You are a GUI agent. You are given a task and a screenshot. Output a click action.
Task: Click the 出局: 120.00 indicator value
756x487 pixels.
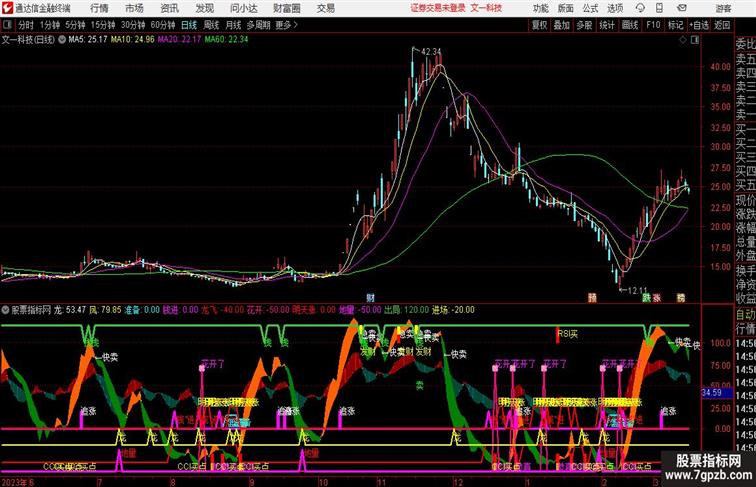(x=406, y=310)
